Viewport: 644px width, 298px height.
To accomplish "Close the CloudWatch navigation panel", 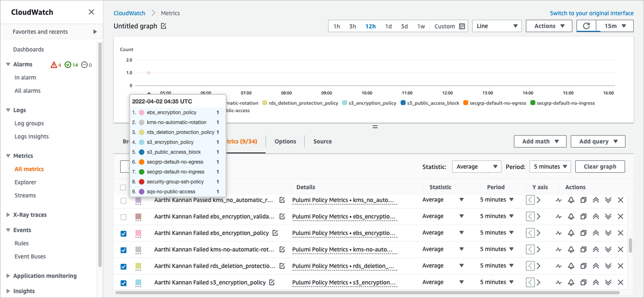I will point(91,12).
